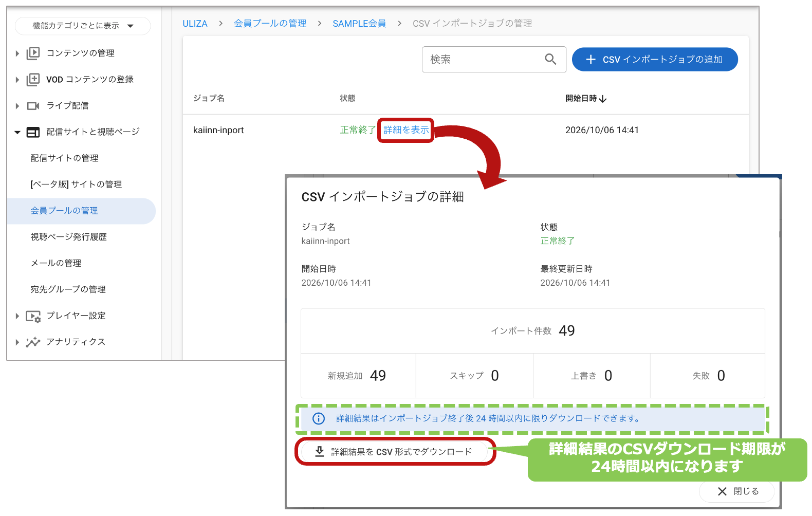Click the 2026/10/06 14:41 cell in the job table
This screenshot has height=516, width=812.
[x=602, y=131]
